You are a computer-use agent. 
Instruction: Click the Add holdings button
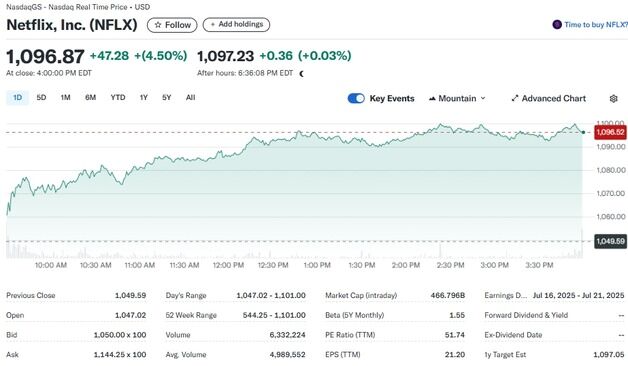236,24
